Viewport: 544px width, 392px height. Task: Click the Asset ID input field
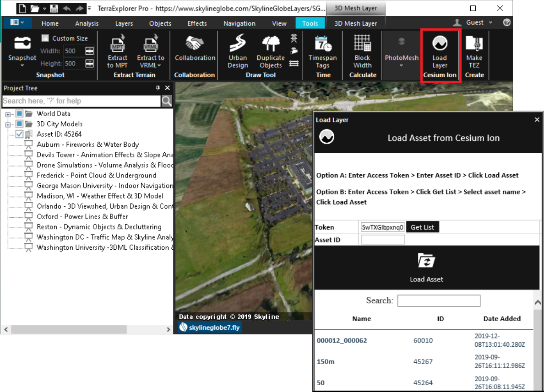[x=383, y=240]
